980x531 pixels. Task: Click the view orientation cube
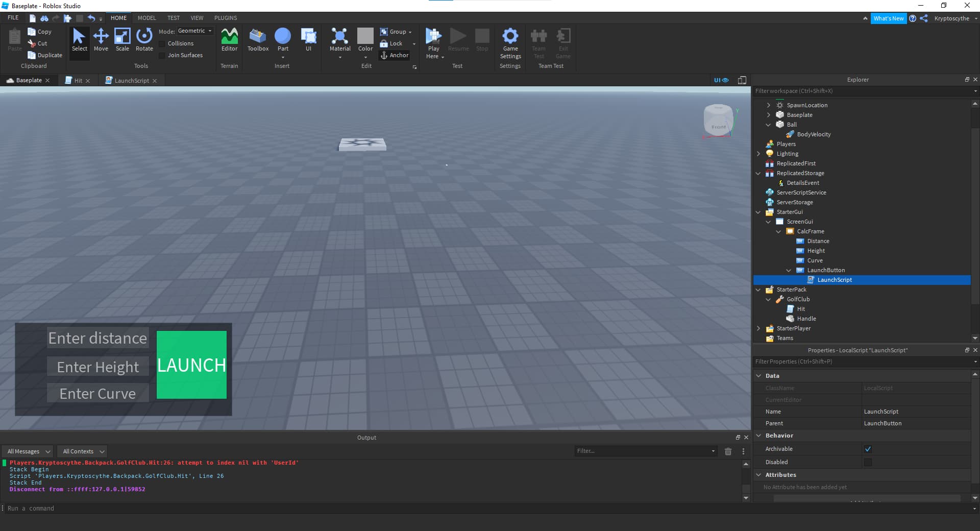[718, 120]
